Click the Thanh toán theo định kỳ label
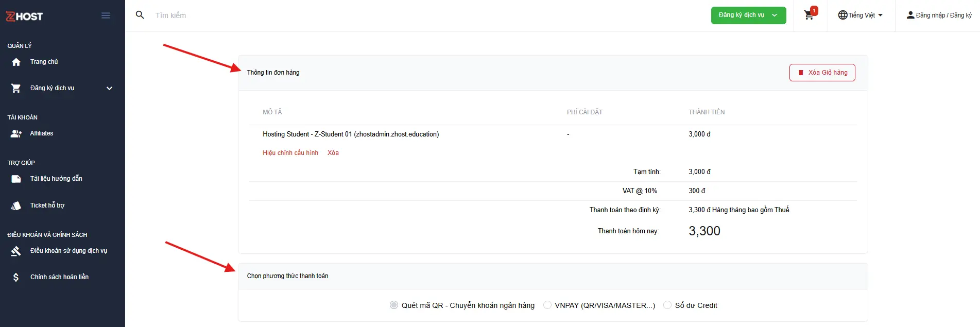The height and width of the screenshot is (327, 980). (625, 210)
